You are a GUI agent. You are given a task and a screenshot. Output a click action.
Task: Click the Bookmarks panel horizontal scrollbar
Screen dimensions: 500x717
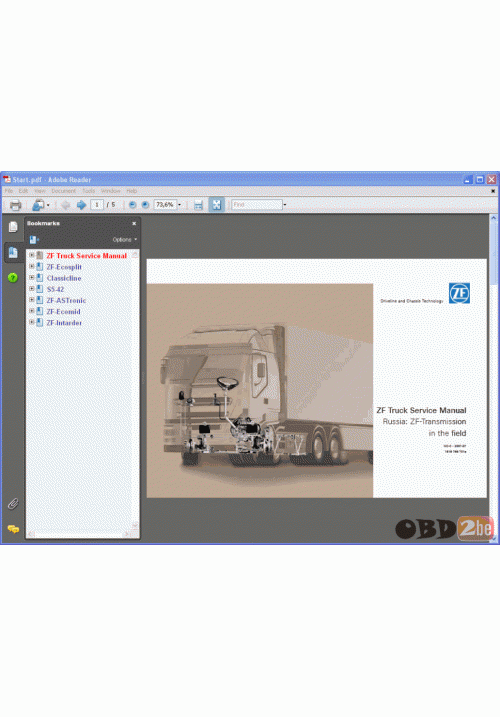(80, 534)
